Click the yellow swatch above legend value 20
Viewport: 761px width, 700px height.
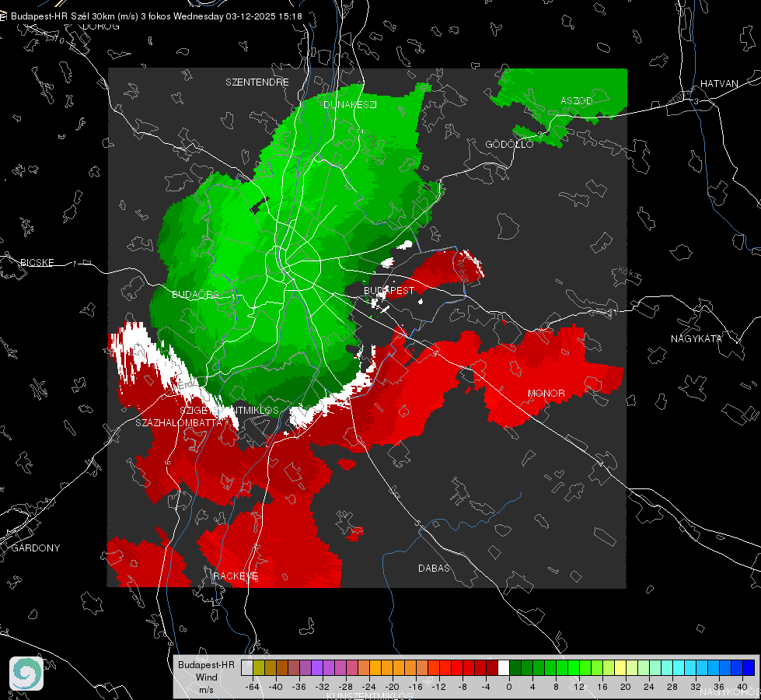click(x=621, y=667)
